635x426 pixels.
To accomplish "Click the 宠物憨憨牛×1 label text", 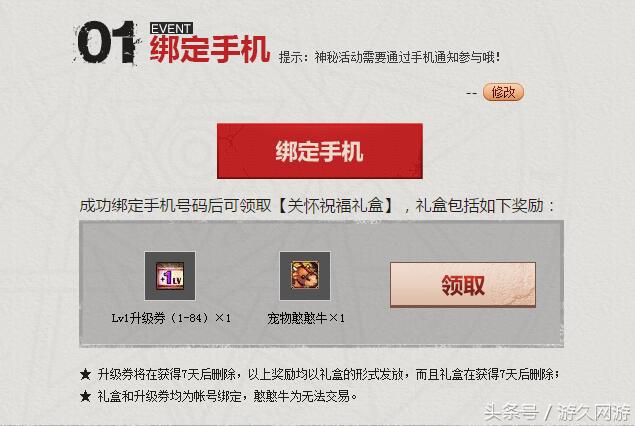I will [x=306, y=318].
